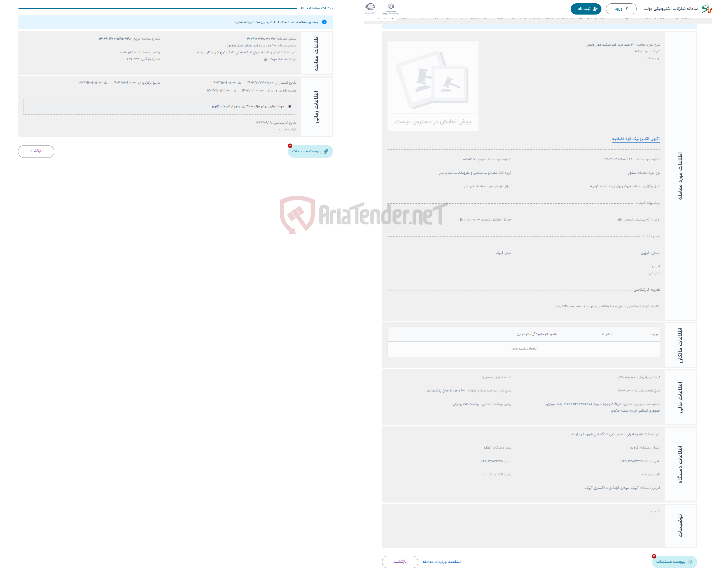Click مشاهده جزئیات معامله button bottom right
The image size is (728, 575).
coord(443,562)
